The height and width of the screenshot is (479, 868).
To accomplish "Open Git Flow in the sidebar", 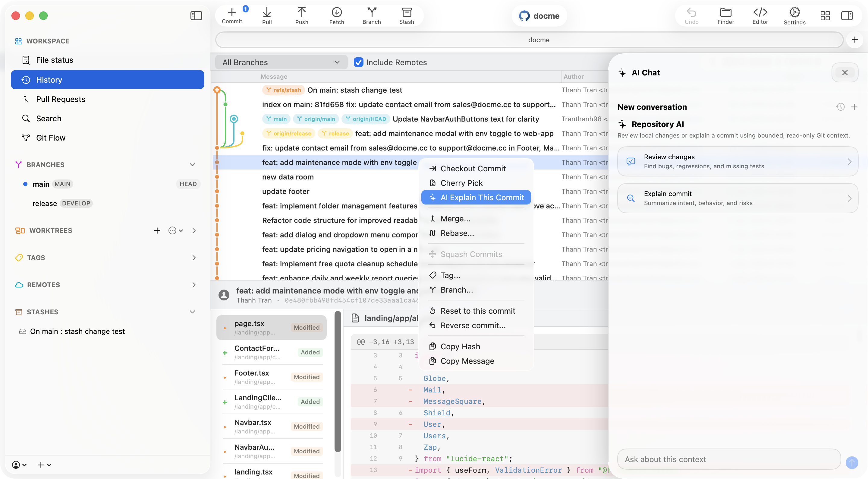I will (x=107, y=138).
